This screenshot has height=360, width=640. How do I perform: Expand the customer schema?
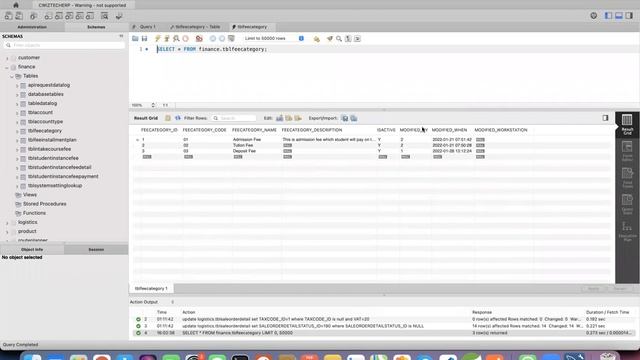(7, 58)
